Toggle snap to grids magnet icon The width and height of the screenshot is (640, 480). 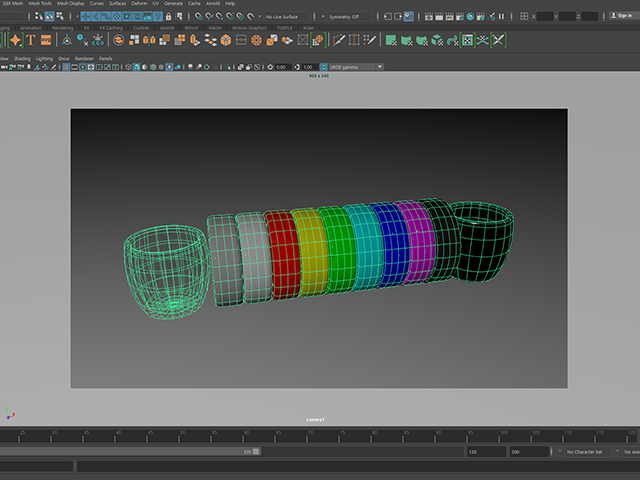click(198, 16)
